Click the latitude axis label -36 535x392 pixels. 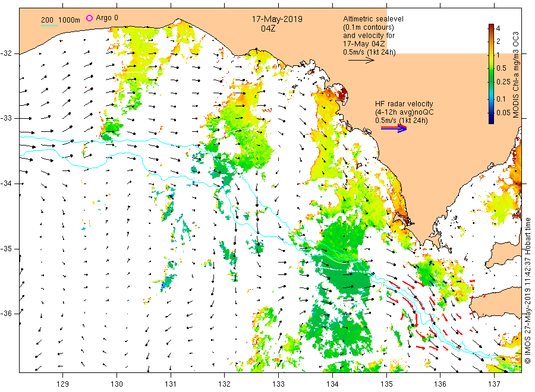pos(7,313)
